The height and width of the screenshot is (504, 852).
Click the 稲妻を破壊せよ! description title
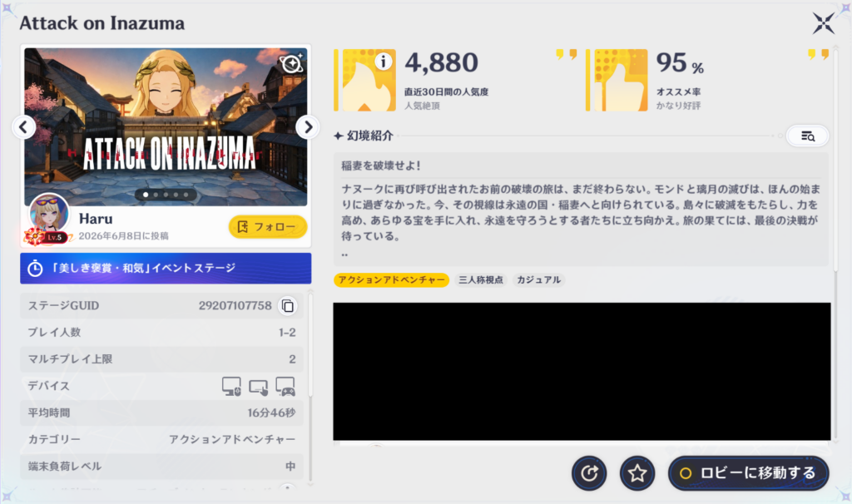[x=381, y=166]
